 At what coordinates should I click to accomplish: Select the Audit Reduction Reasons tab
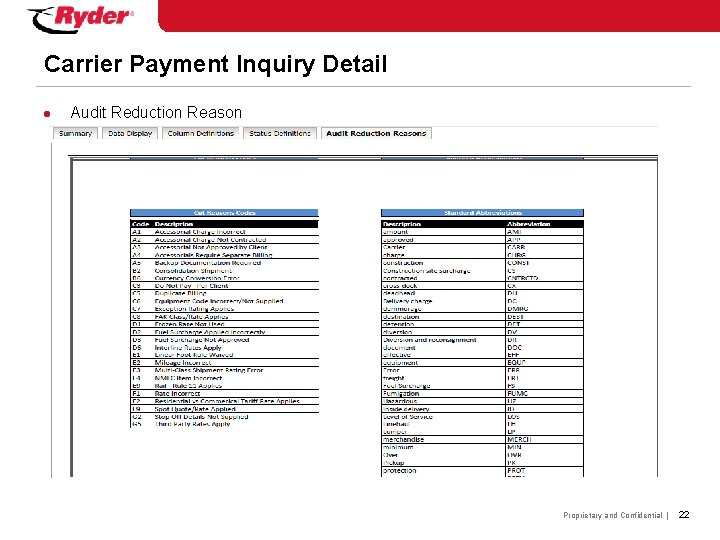(x=376, y=134)
